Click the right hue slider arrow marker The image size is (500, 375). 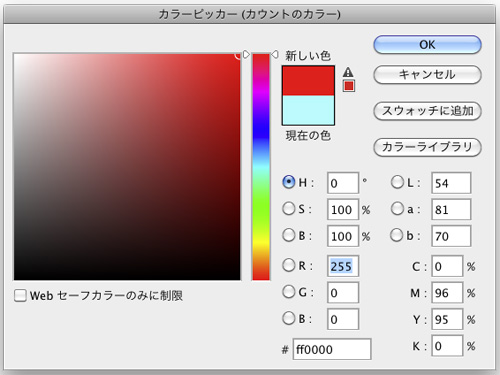tap(275, 54)
